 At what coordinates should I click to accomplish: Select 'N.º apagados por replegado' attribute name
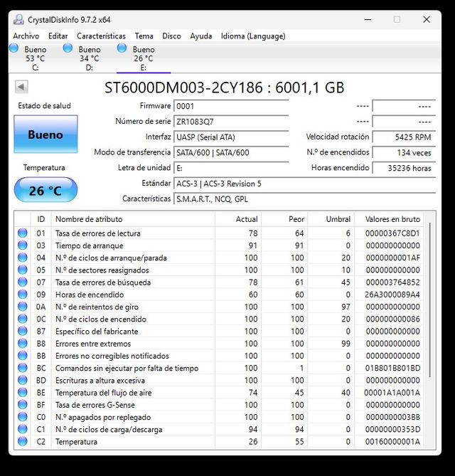coord(103,418)
